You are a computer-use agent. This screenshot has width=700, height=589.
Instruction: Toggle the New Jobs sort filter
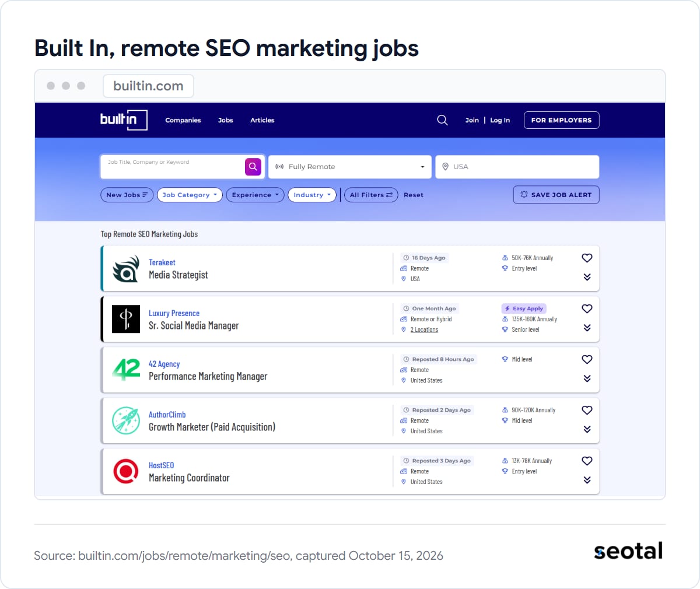click(x=127, y=195)
